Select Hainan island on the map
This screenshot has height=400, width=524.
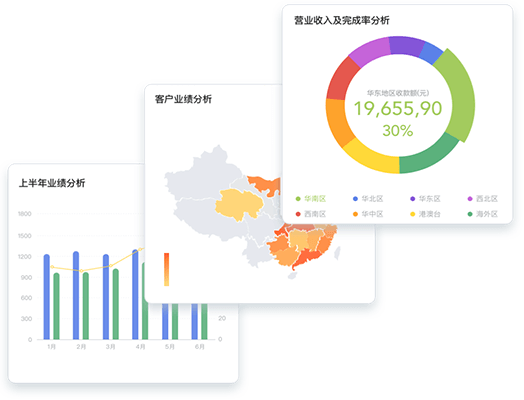click(293, 275)
